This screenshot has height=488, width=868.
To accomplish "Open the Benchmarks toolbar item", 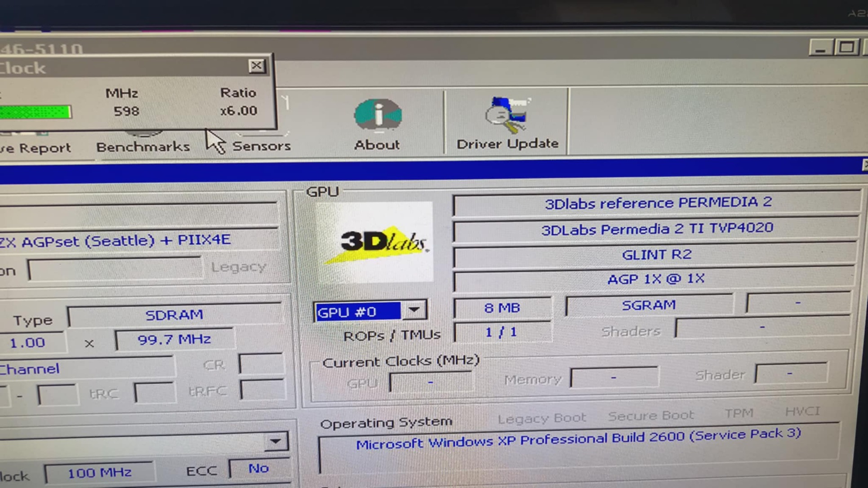I will [x=143, y=146].
